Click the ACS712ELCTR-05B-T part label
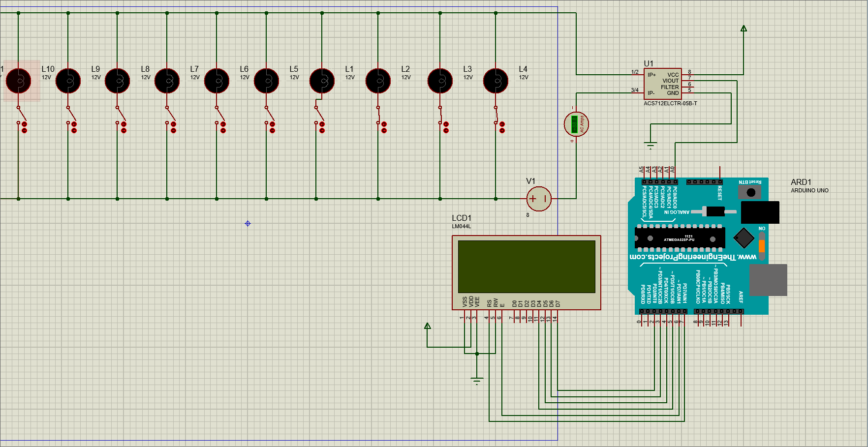This screenshot has height=447, width=868. click(x=670, y=103)
